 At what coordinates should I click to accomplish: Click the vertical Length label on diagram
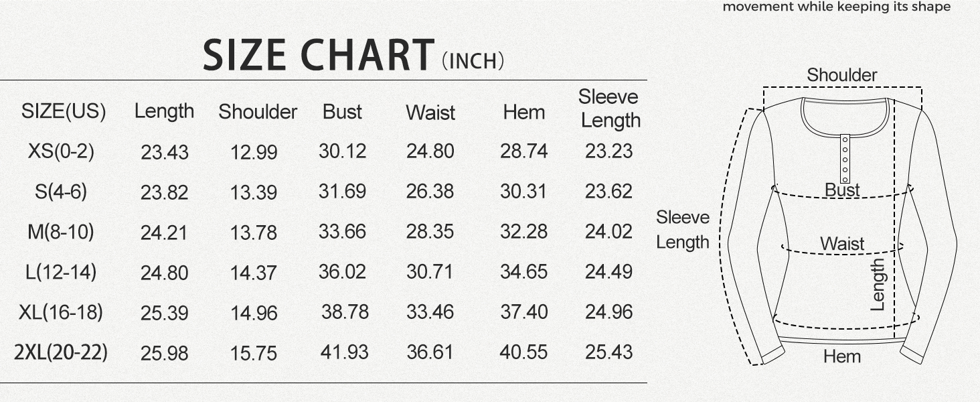(x=878, y=285)
